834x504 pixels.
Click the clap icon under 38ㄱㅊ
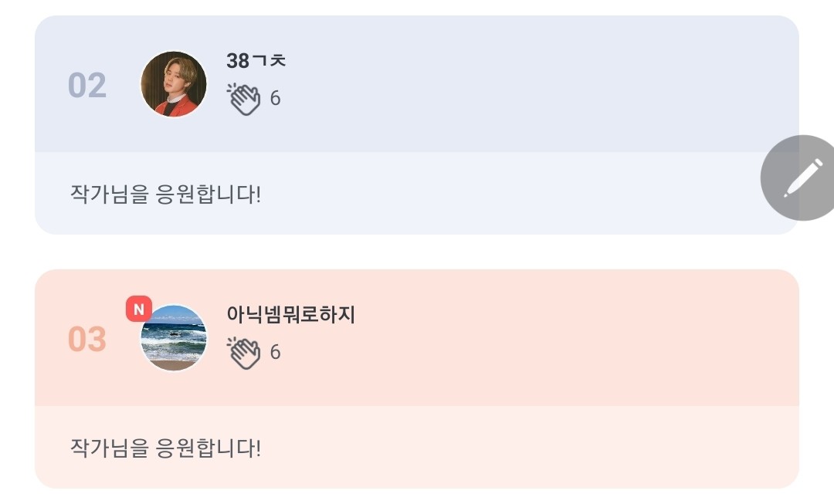tap(244, 99)
